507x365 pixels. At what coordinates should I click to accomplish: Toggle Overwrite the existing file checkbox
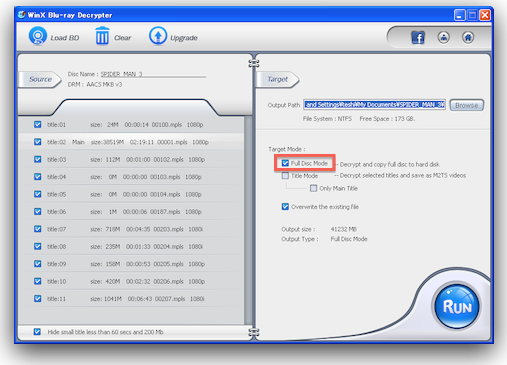click(x=285, y=207)
